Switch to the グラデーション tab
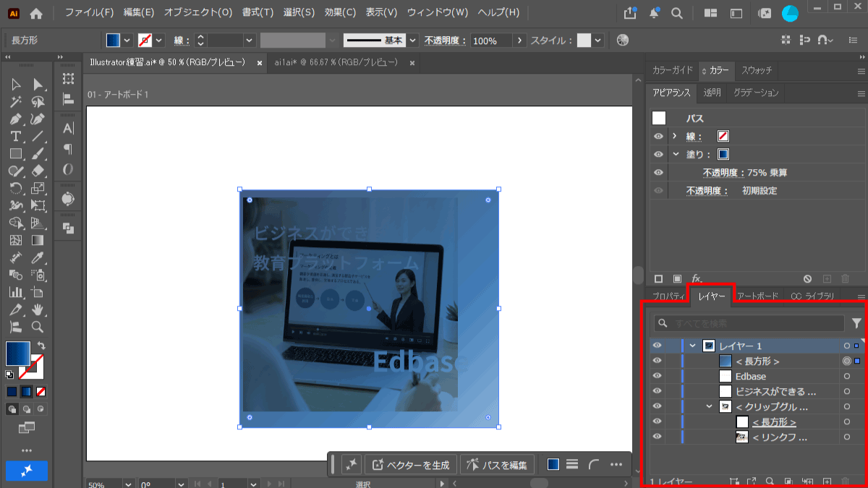This screenshot has height=488, width=868. pos(756,93)
